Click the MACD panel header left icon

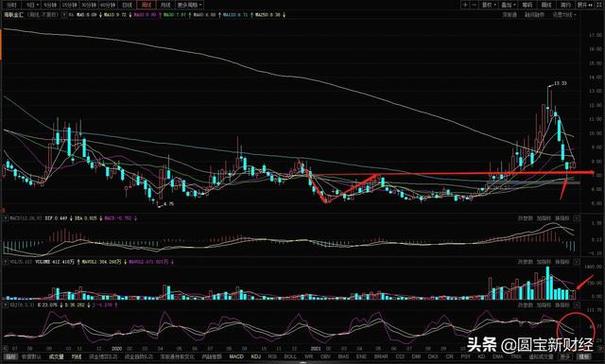(6, 218)
